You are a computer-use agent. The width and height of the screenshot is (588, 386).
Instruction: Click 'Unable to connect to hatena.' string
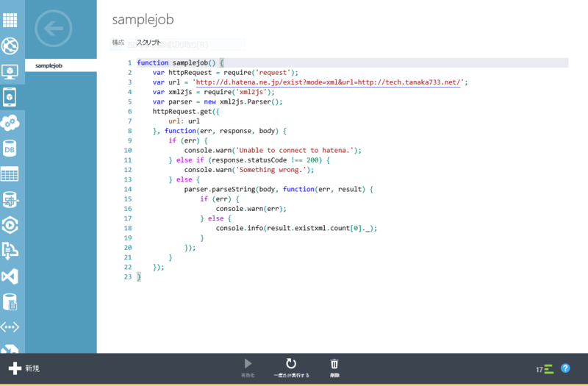pyautogui.click(x=295, y=151)
